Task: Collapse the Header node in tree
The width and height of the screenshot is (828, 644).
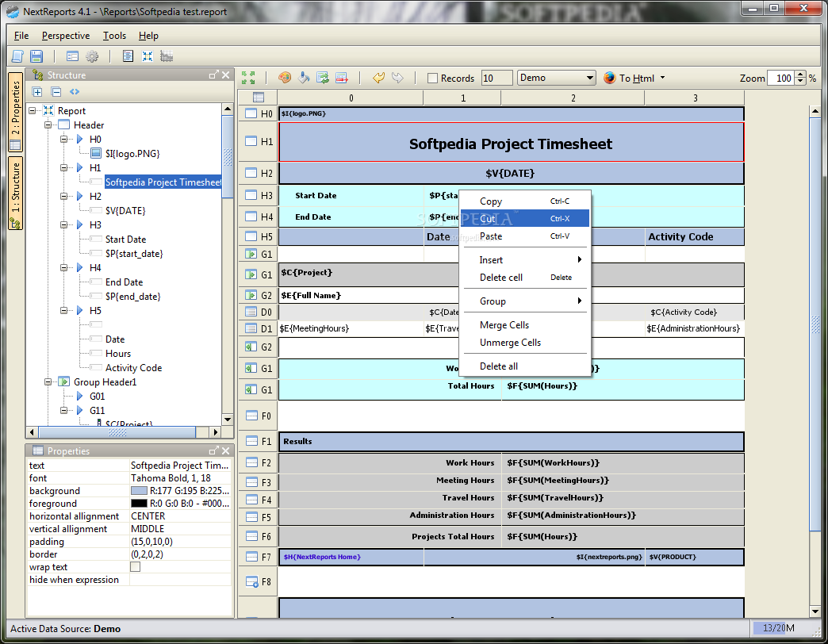Action: [x=48, y=125]
